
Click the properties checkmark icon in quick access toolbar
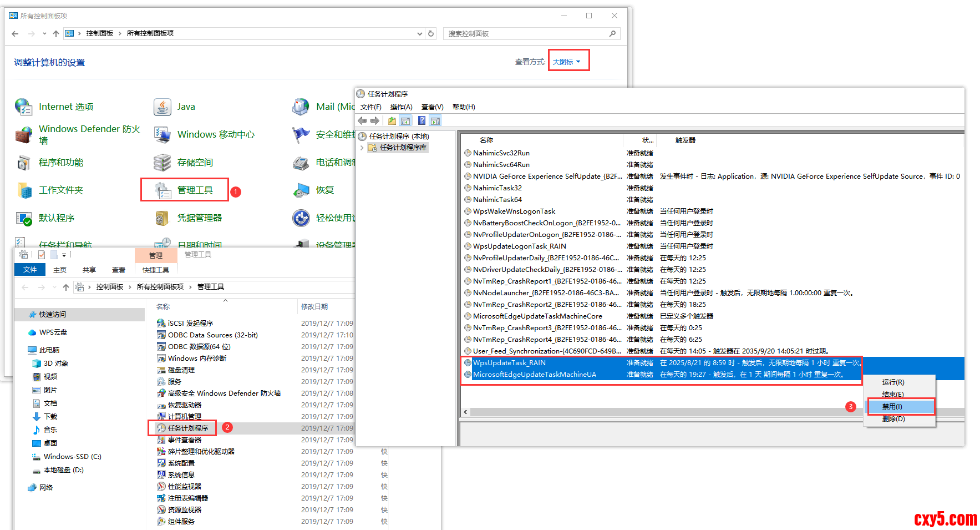tap(42, 255)
